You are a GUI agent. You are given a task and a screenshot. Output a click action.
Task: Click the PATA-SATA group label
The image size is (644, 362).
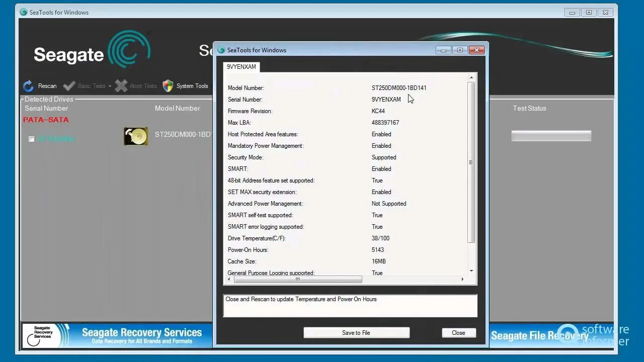click(46, 120)
